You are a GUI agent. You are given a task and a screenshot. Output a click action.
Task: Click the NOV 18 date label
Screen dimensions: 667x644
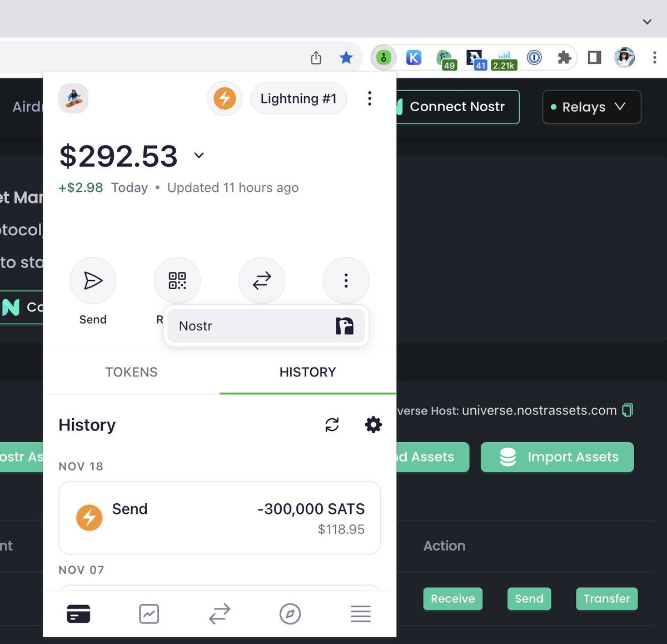click(x=81, y=467)
